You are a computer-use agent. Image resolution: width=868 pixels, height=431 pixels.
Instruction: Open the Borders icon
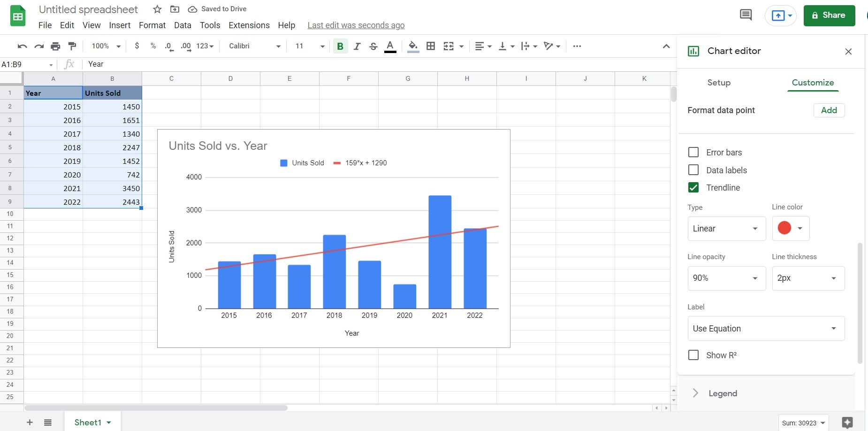[431, 46]
